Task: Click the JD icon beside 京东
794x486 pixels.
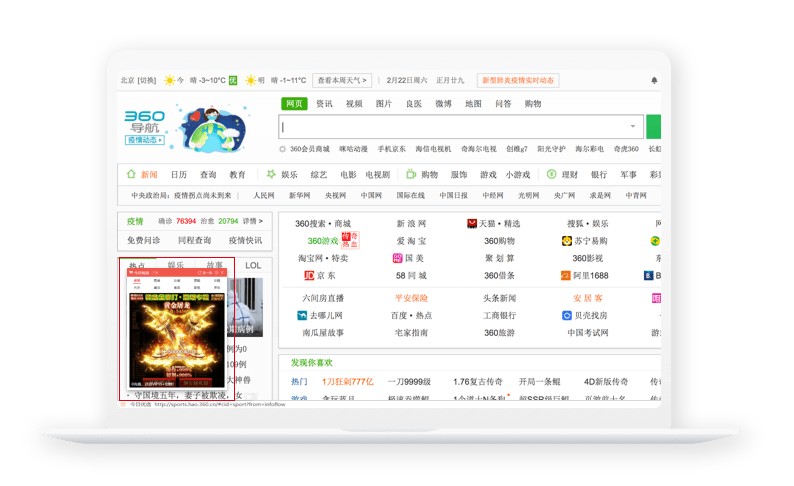Action: pyautogui.click(x=309, y=275)
